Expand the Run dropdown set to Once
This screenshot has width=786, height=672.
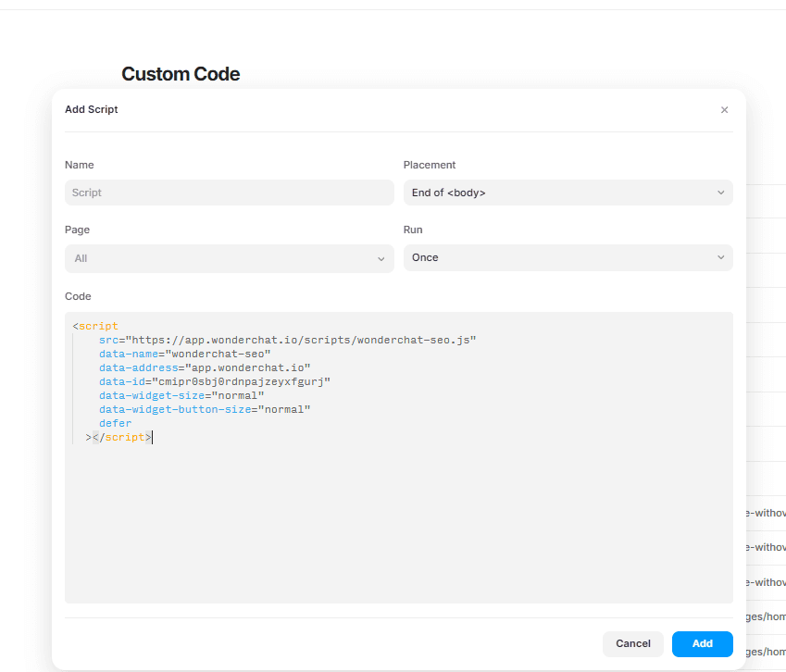(x=567, y=257)
